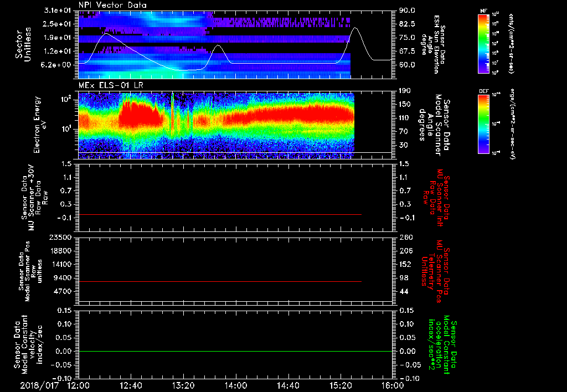Image resolution: width=567 pixels, height=392 pixels.
Task: Click the '98' telemetry axis tick
Action: pos(404,278)
